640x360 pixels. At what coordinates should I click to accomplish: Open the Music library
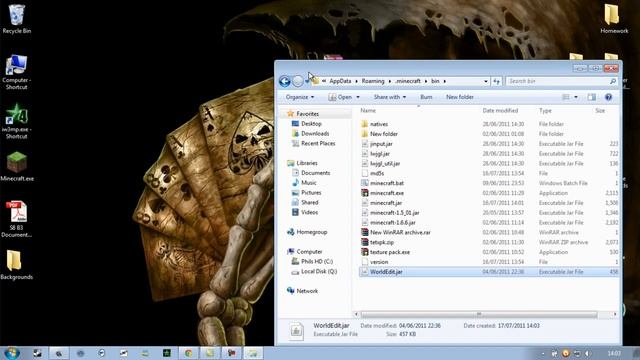coord(309,182)
